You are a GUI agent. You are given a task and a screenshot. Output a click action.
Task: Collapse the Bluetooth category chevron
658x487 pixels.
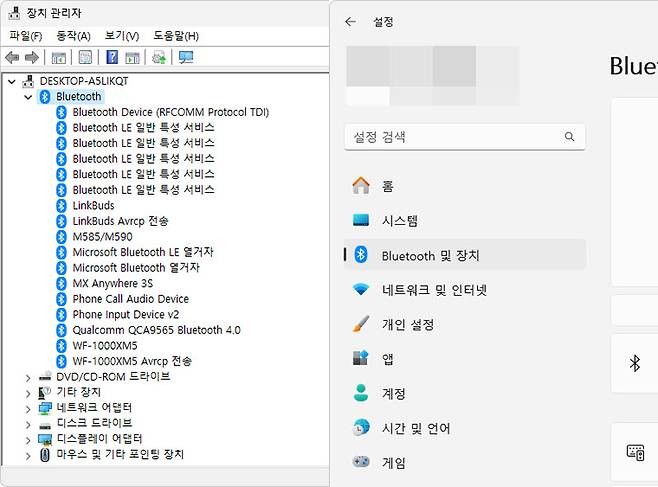pyautogui.click(x=28, y=97)
